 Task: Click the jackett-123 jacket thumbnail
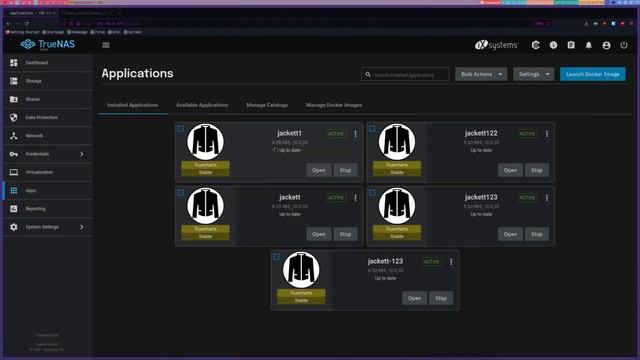(301, 270)
